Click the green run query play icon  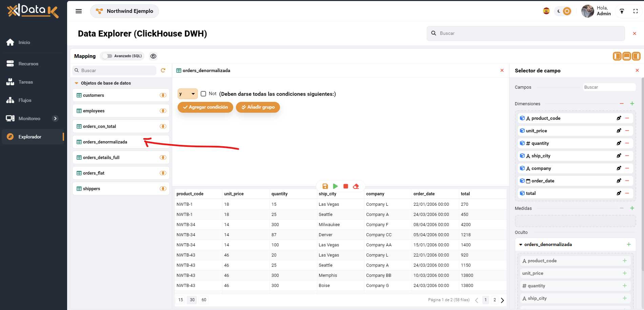pyautogui.click(x=335, y=186)
